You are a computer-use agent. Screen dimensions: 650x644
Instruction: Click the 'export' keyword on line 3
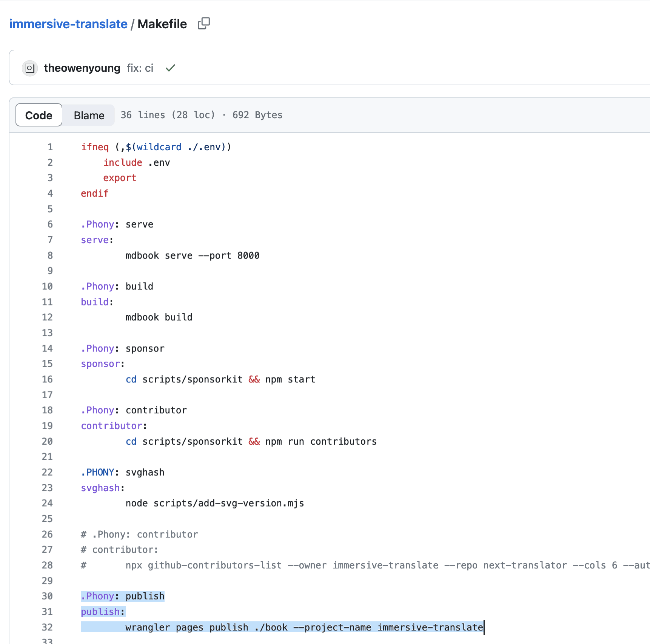[x=120, y=178]
